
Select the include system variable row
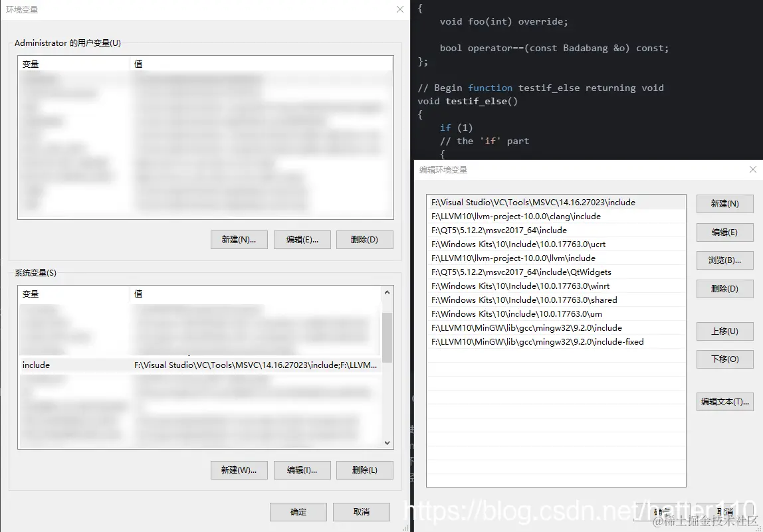point(200,365)
